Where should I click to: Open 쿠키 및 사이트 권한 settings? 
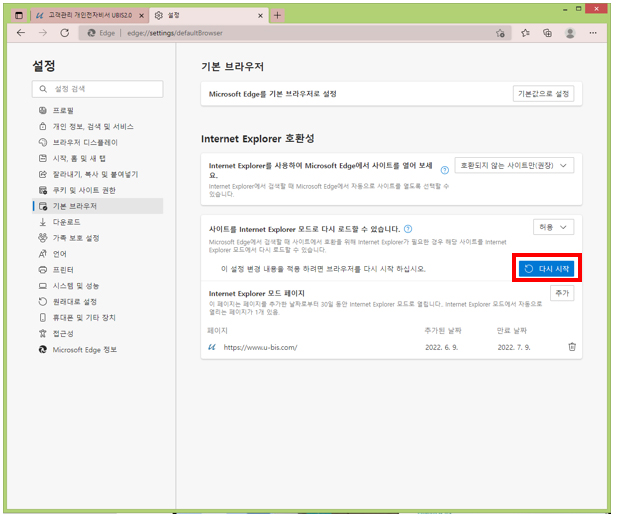point(98,190)
